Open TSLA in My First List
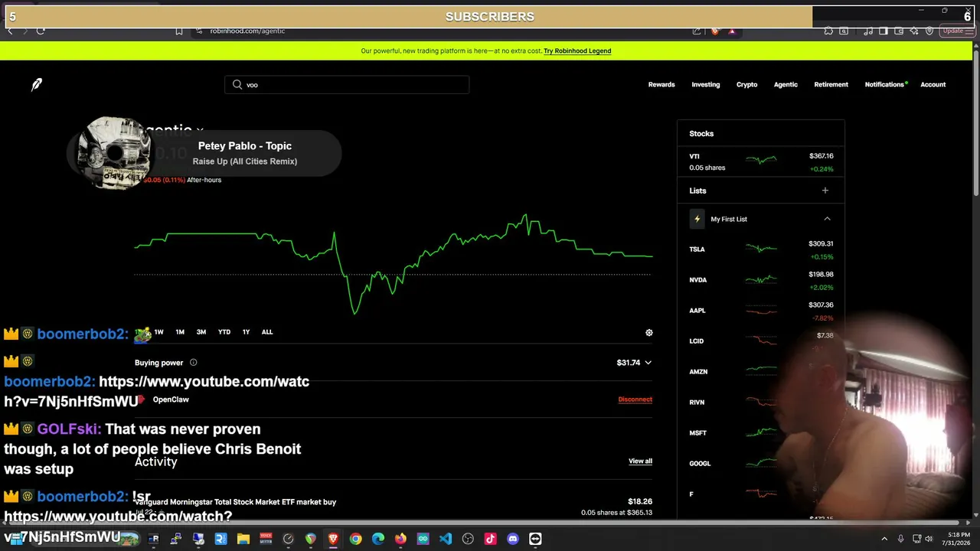The image size is (980, 551). tap(761, 249)
